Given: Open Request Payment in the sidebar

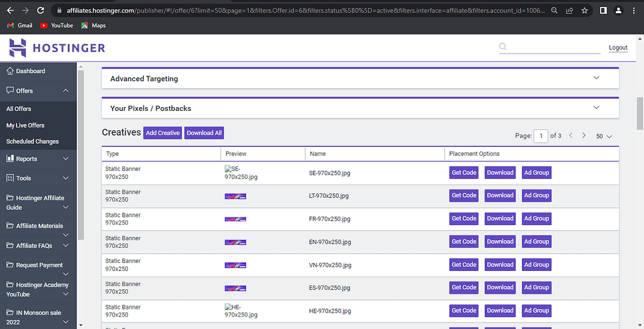Looking at the screenshot, I should click(x=40, y=265).
